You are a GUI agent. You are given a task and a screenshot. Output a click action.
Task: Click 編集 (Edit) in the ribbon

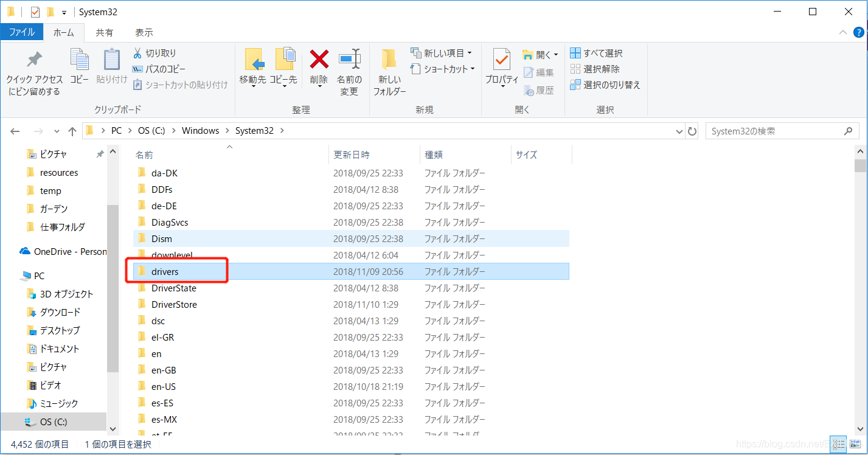tap(539, 72)
